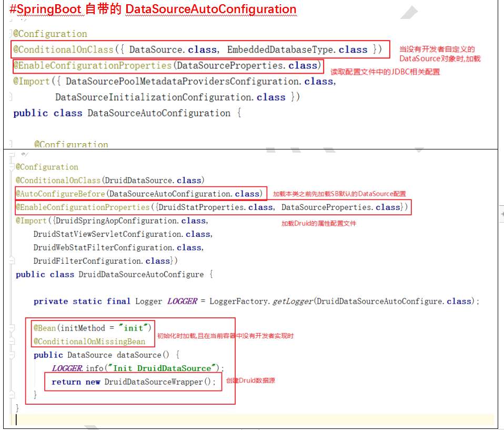The width and height of the screenshot is (504, 430).
Task: Click '@EnableConfigurationProperties(DataSourceProperties.class)' line
Action: pyautogui.click(x=167, y=65)
